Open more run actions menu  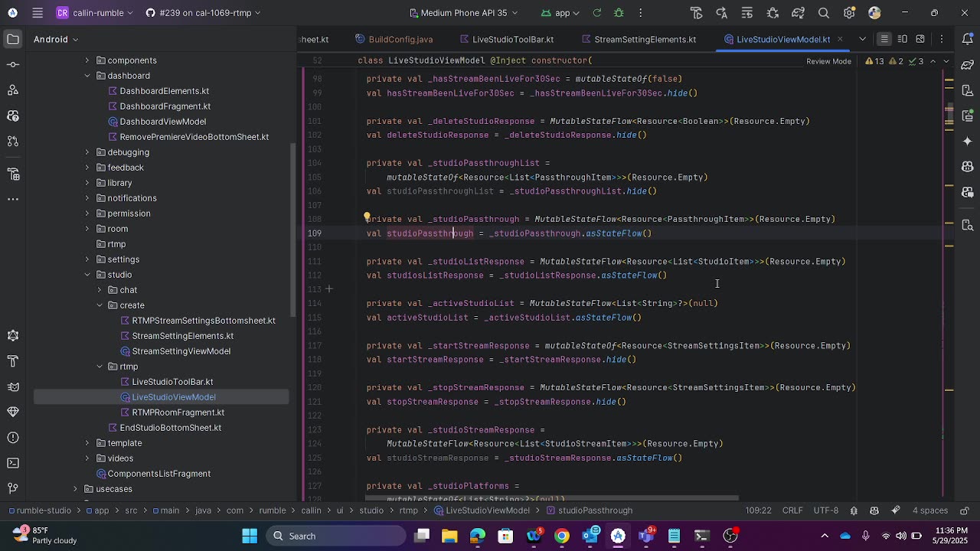pyautogui.click(x=640, y=13)
